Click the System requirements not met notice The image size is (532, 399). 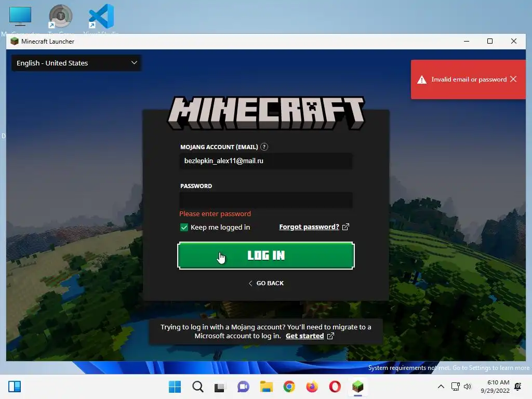[448, 368]
